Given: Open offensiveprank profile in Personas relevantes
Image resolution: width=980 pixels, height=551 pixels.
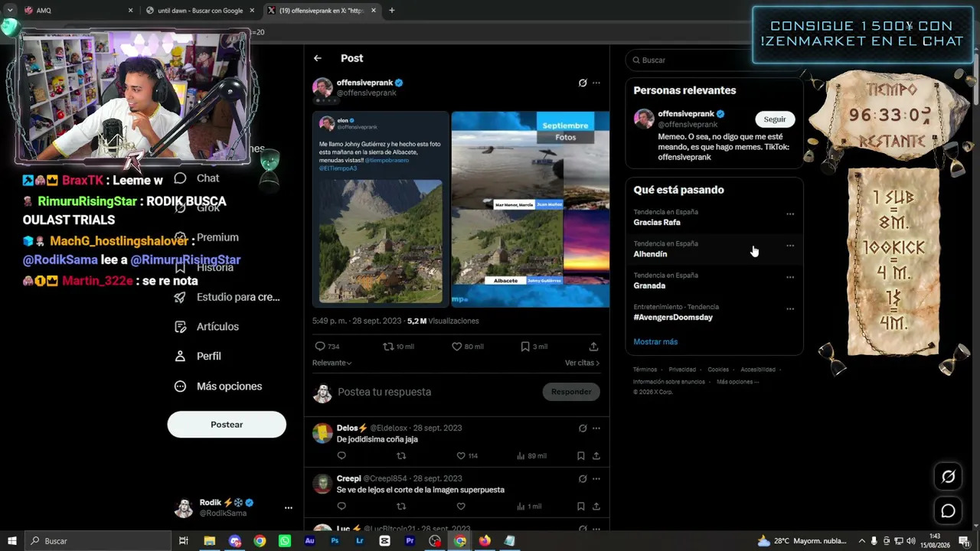Looking at the screenshot, I should pos(686,114).
